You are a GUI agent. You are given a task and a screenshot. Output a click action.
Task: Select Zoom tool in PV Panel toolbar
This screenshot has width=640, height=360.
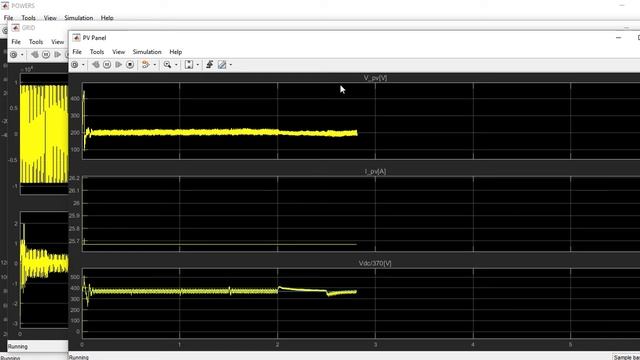(x=167, y=64)
